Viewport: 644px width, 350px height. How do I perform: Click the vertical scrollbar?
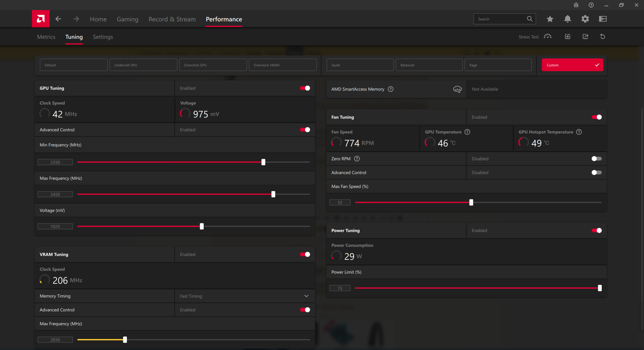coord(642,219)
